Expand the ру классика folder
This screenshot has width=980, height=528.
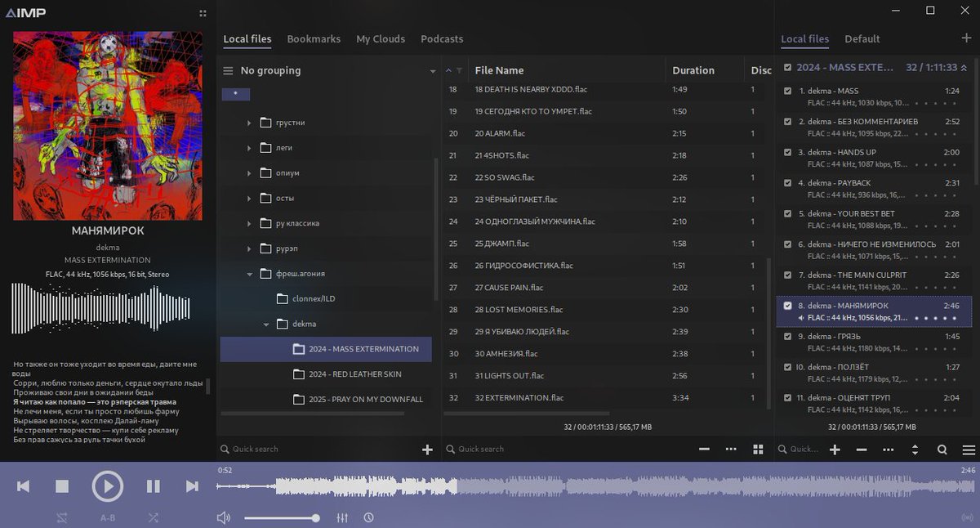tap(250, 223)
